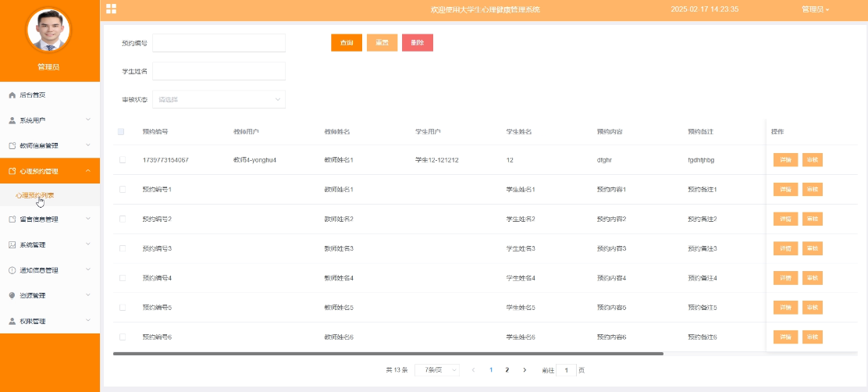Expand the 教师信息管理 chevron
This screenshot has width=868, height=392.
point(88,145)
